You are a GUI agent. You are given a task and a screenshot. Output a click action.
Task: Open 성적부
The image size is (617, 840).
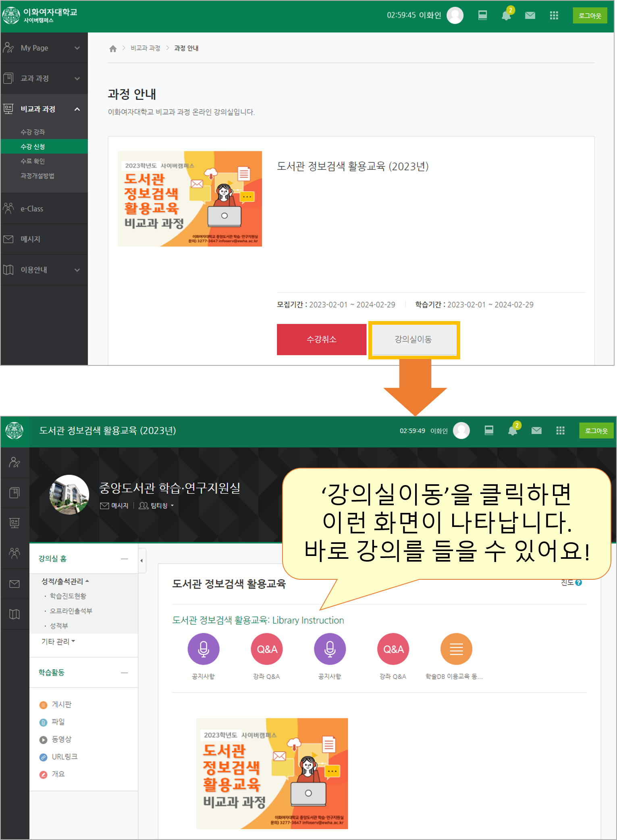point(59,626)
